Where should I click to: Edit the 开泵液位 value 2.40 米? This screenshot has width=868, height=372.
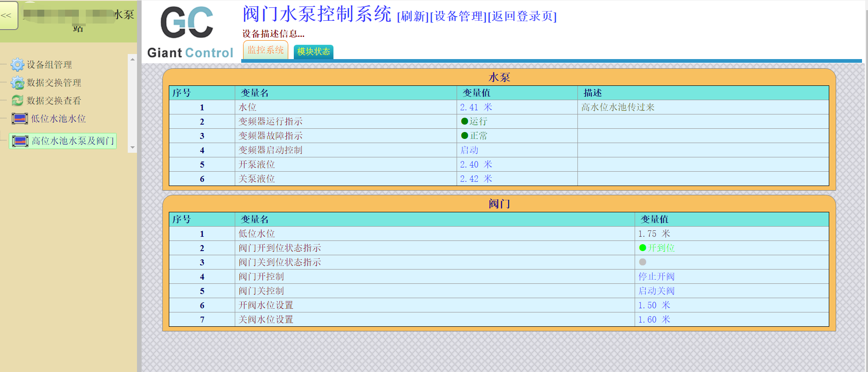(476, 164)
